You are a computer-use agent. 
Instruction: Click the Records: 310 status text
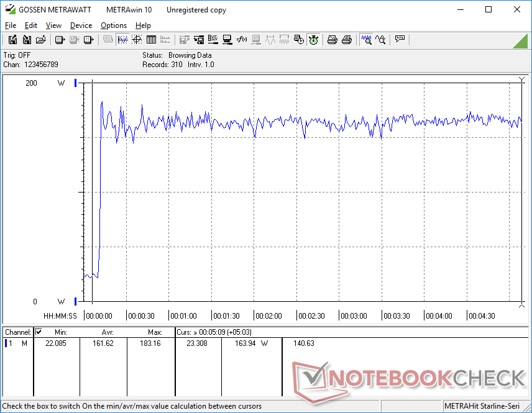[x=162, y=65]
